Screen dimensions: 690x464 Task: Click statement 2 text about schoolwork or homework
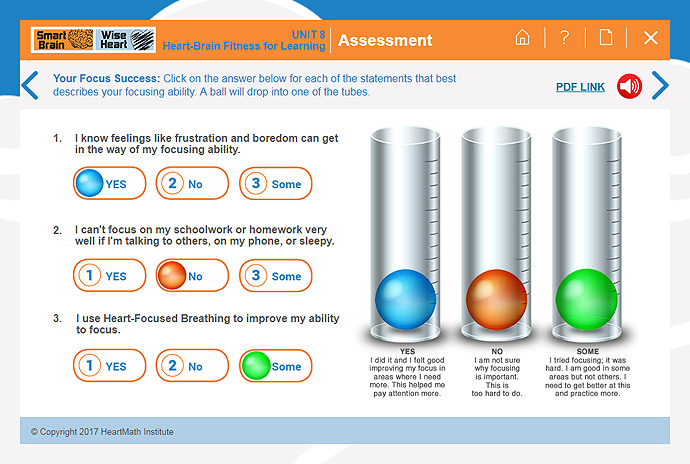point(205,235)
